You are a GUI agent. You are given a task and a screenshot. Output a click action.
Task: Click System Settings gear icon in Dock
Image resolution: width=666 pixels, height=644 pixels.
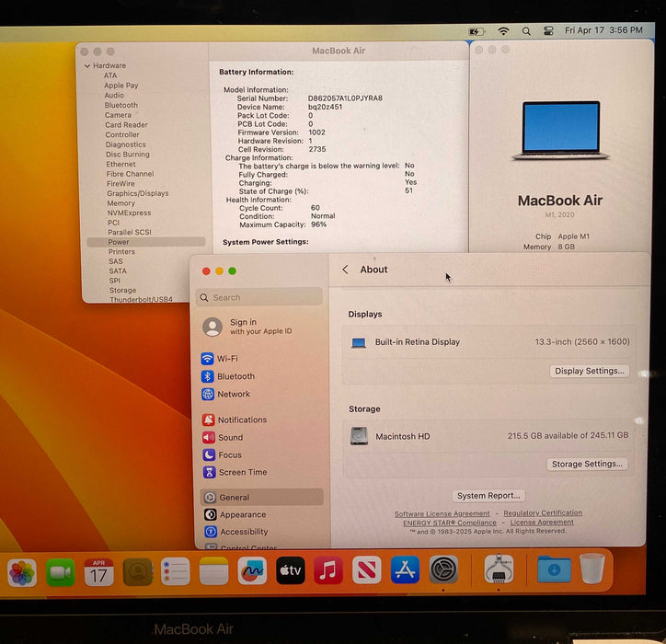pyautogui.click(x=443, y=569)
